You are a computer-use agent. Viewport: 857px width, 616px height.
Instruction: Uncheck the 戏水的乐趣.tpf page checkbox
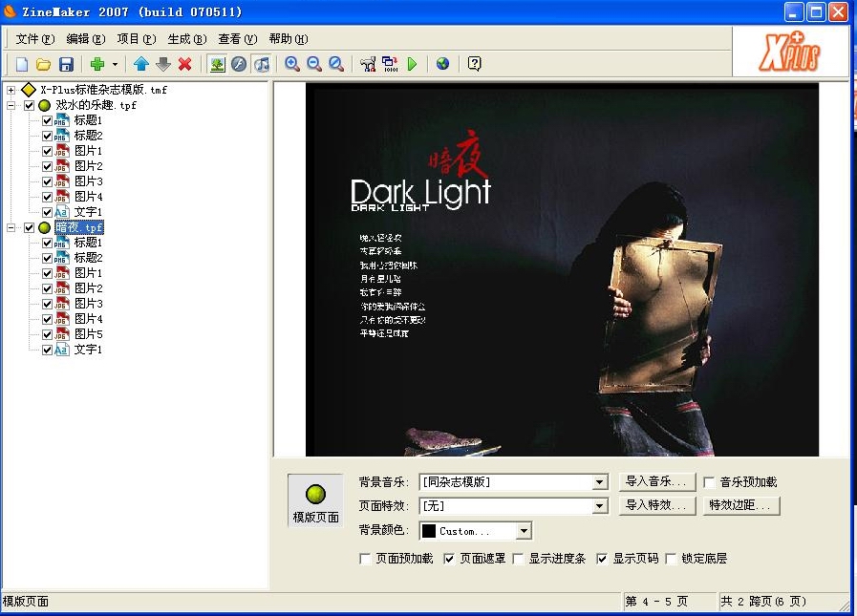click(30, 105)
